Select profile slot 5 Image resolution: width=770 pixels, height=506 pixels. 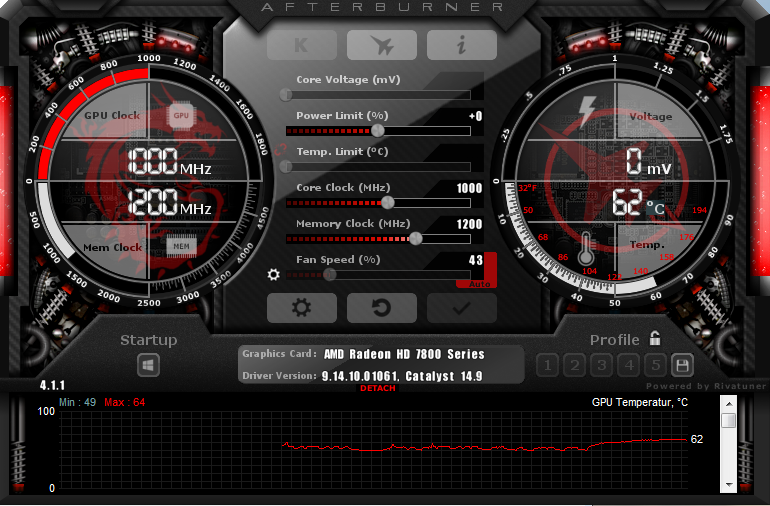point(656,365)
